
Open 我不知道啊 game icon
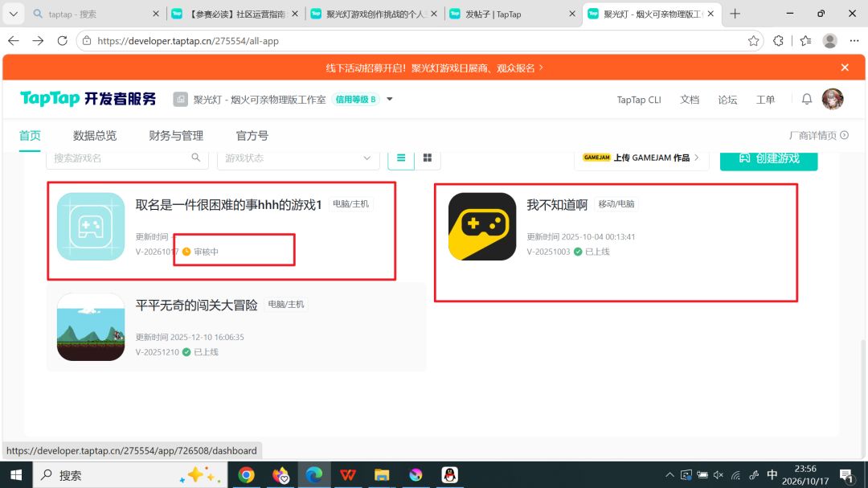(482, 227)
